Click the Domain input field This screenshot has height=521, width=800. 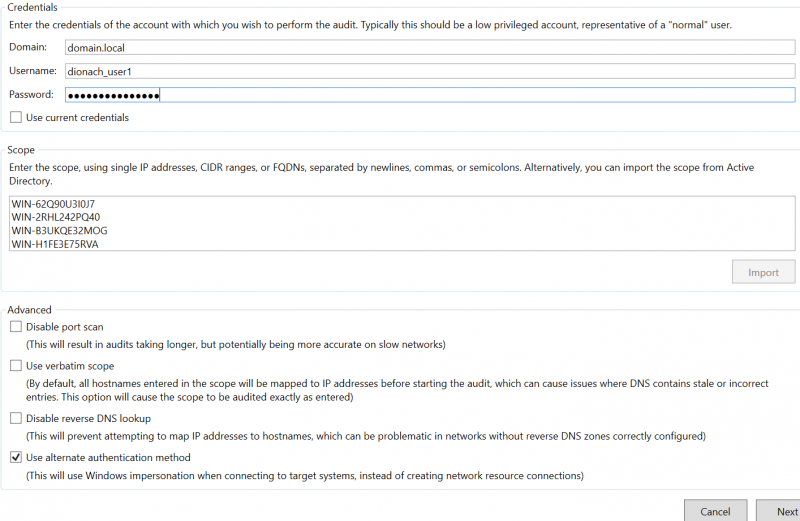coord(430,47)
